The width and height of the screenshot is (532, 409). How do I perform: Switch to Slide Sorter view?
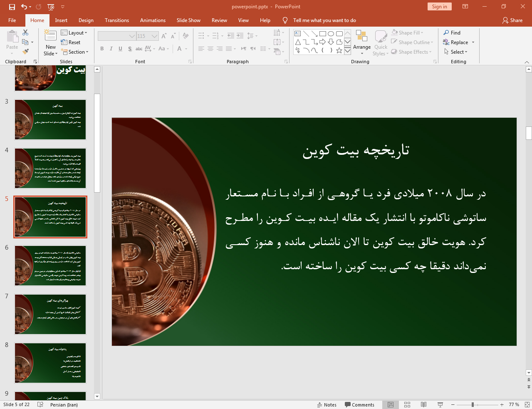[407, 404]
